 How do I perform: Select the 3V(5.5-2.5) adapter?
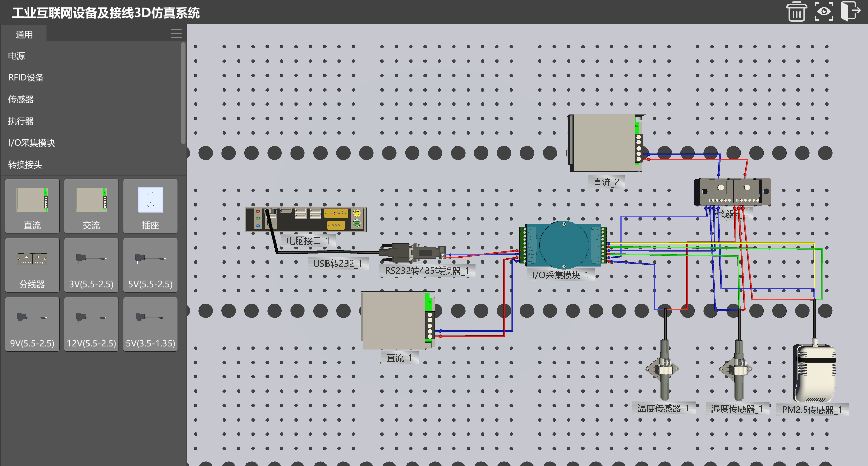(x=91, y=265)
